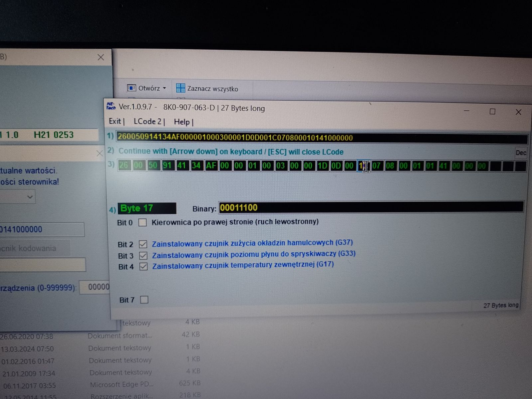This screenshot has width=532, height=399.
Task: Click the Zaznacz wszystko grid icon
Action: 181,88
